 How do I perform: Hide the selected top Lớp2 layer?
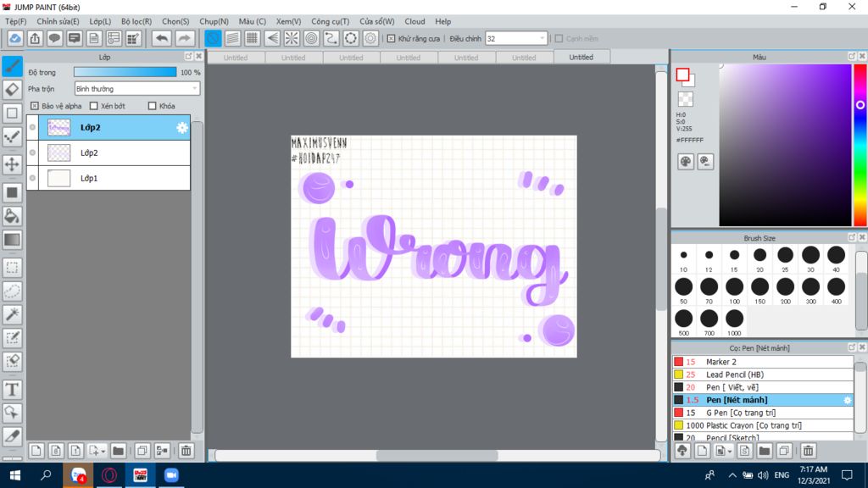click(x=33, y=127)
